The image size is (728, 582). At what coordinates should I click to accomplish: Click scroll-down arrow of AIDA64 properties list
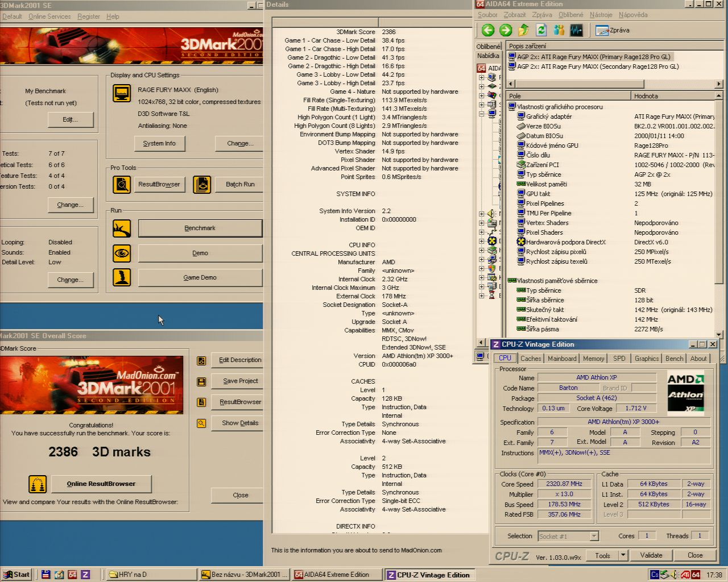[x=719, y=334]
